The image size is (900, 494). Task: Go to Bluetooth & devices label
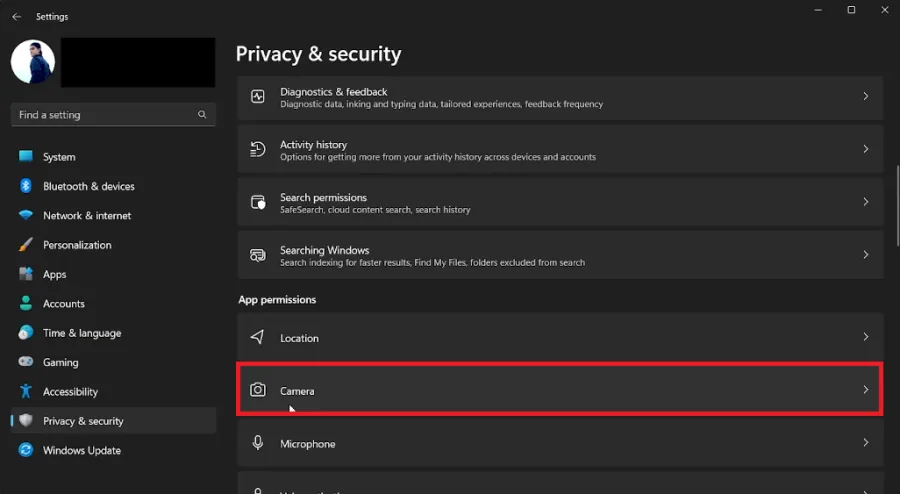pyautogui.click(x=89, y=186)
